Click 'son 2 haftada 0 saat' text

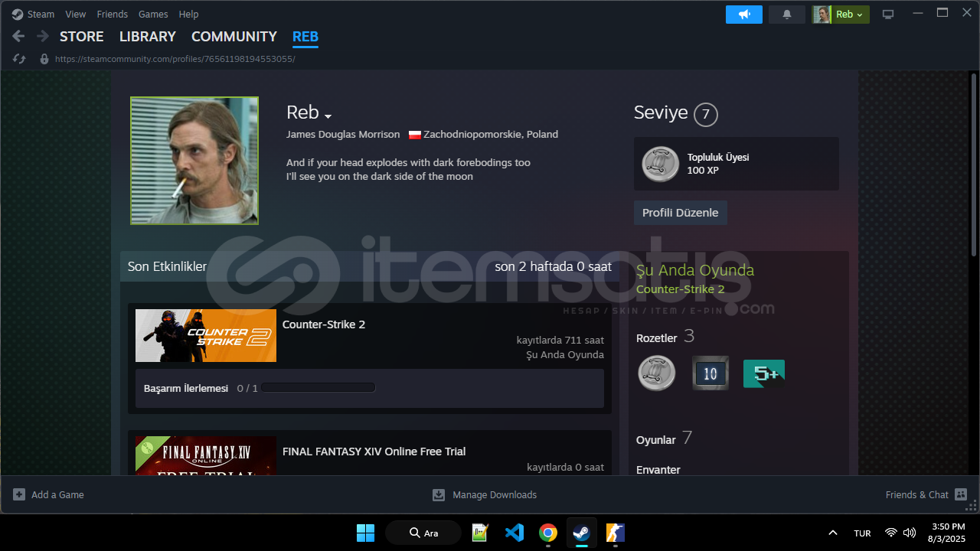554,266
